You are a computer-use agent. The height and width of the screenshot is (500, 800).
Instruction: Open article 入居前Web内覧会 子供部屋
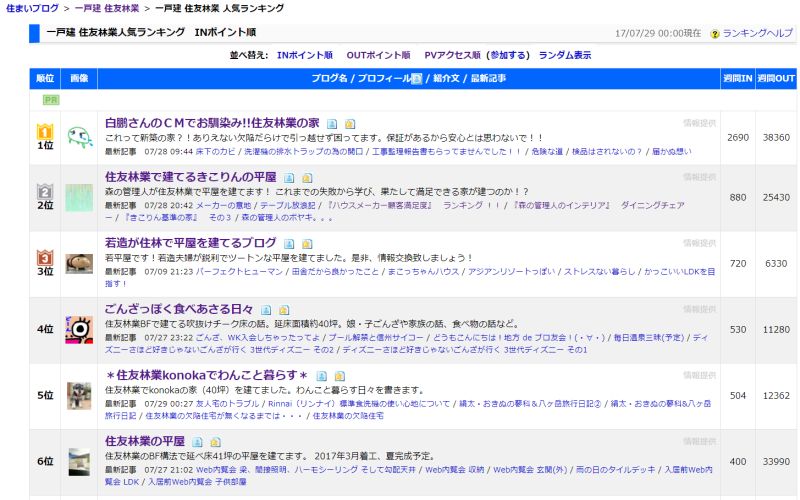(197, 482)
